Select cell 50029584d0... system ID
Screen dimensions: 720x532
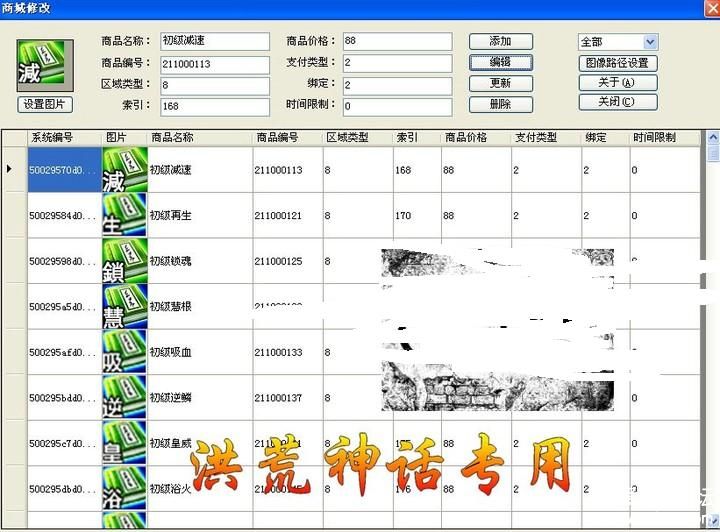tap(64, 215)
